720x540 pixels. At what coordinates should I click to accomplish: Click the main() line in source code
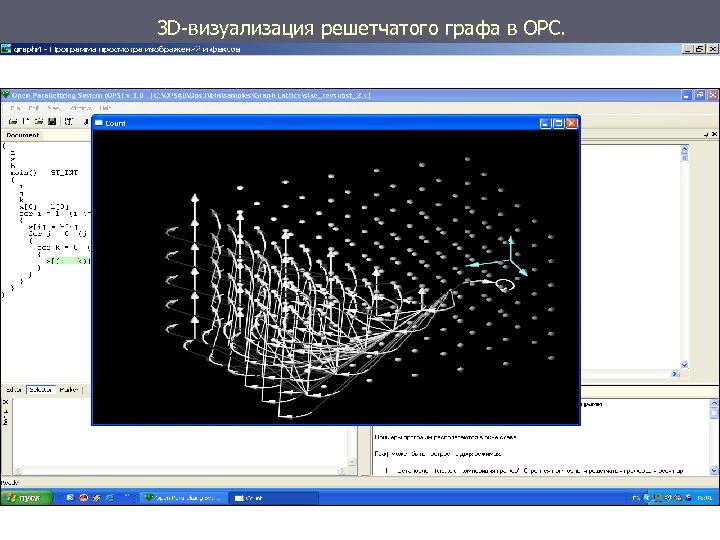(44, 173)
